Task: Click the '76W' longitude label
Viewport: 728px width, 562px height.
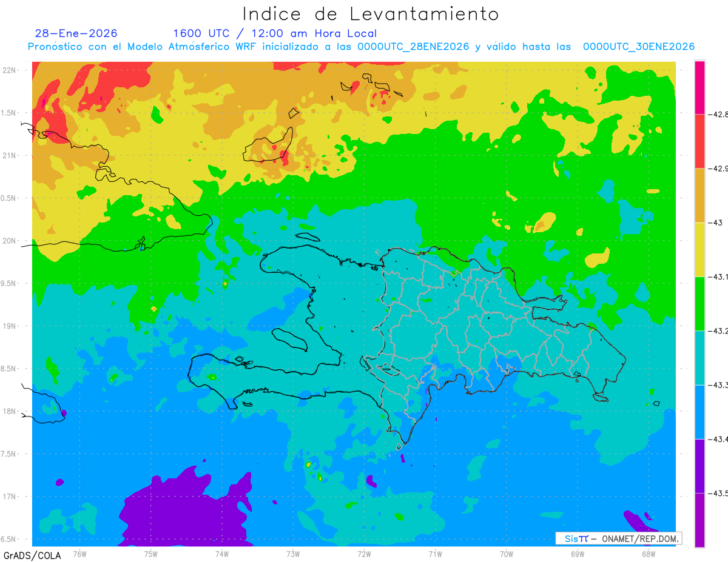Action: click(79, 554)
